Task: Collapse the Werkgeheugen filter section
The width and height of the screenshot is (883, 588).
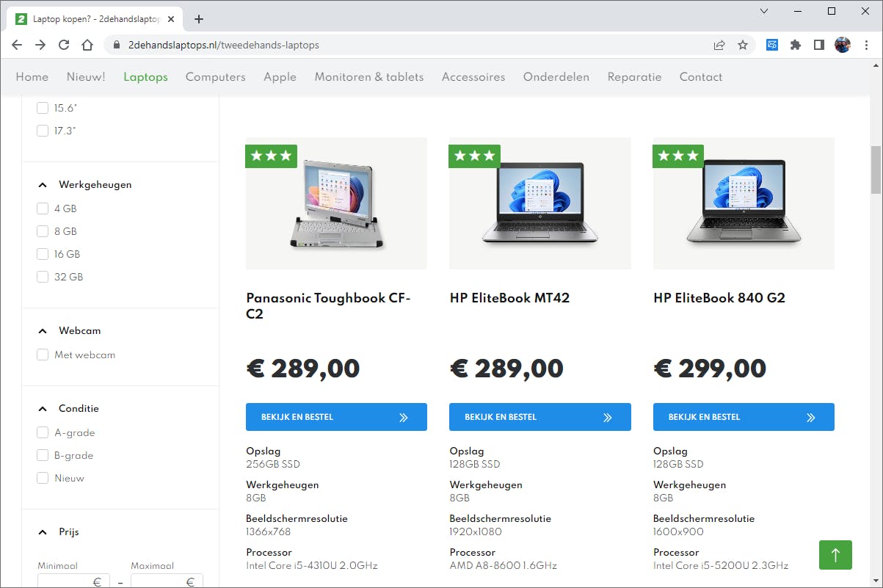Action: click(43, 185)
